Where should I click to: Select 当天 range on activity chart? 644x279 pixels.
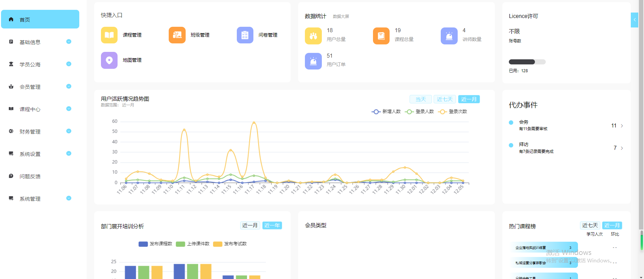421,99
